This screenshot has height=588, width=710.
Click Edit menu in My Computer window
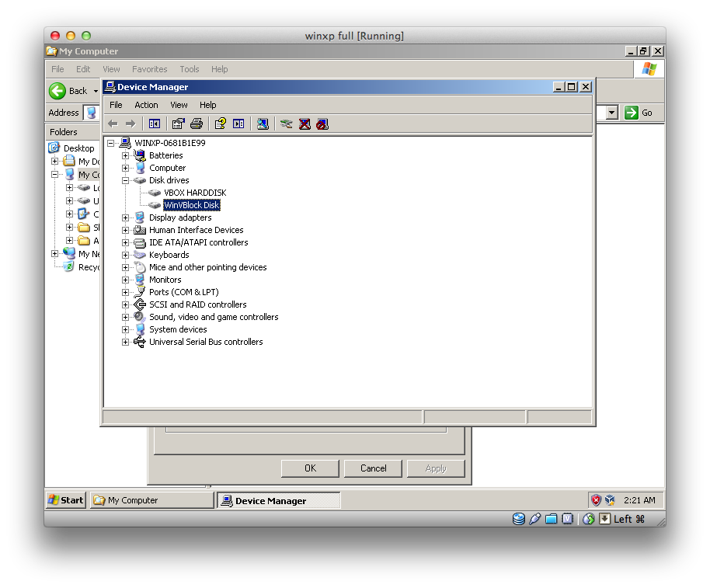[x=83, y=69]
